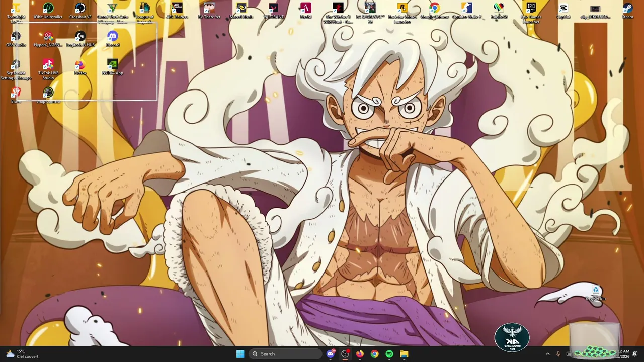Open Firefox from the taskbar
This screenshot has height=362, width=644.
pos(360,354)
